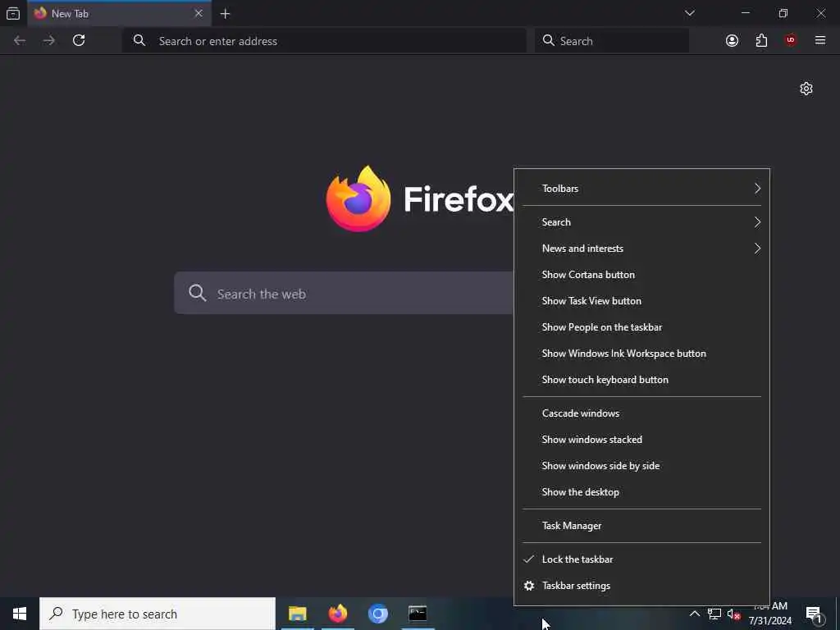The width and height of the screenshot is (840, 630).
Task: Open the News and interests submenu
Action: 641,248
